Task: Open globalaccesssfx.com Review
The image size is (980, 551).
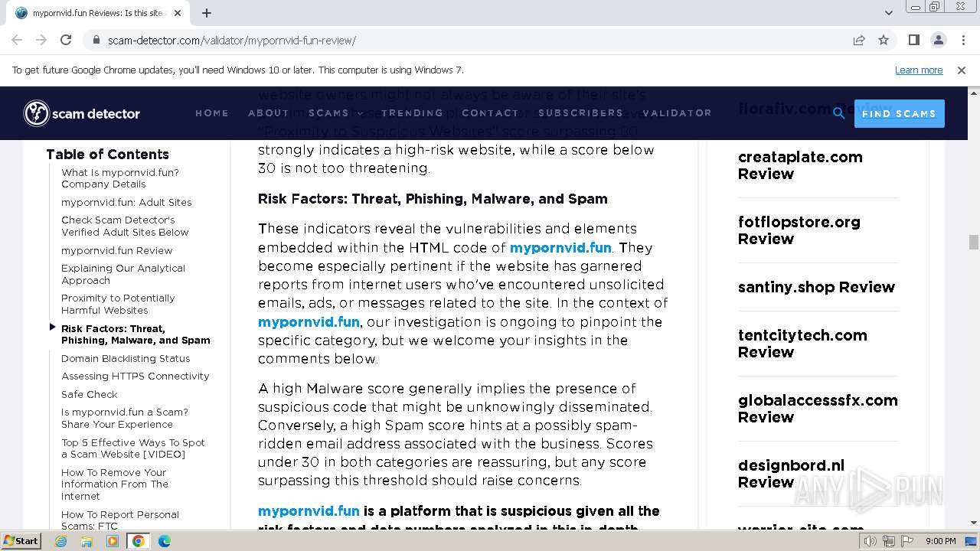Action: (818, 409)
